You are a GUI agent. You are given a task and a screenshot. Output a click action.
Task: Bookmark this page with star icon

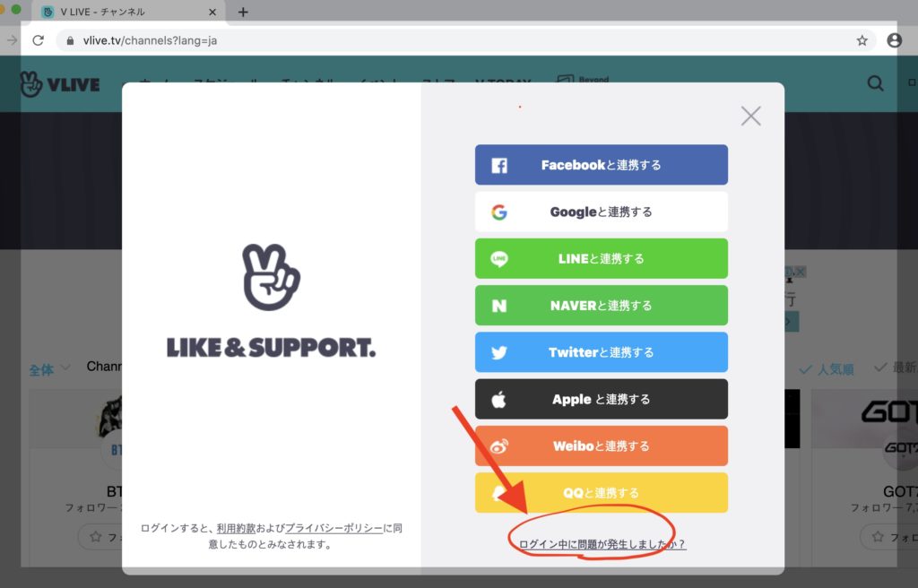click(862, 40)
